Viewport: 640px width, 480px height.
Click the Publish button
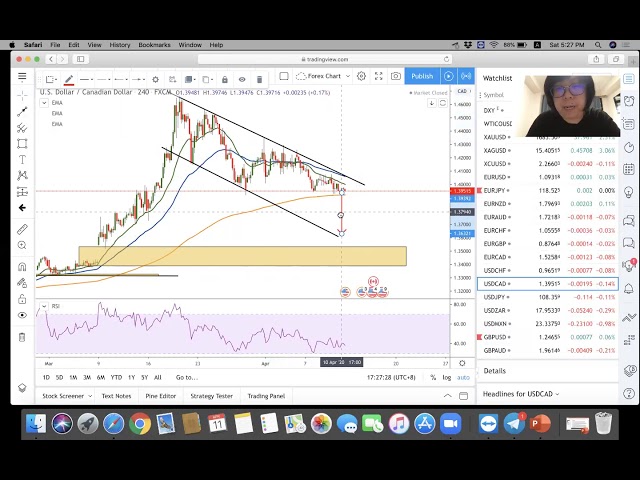click(x=422, y=76)
